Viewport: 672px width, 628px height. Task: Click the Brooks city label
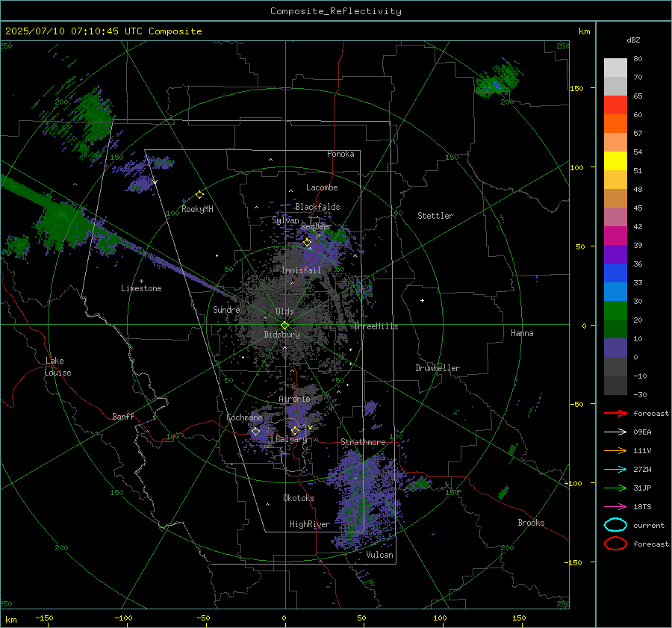click(x=531, y=523)
